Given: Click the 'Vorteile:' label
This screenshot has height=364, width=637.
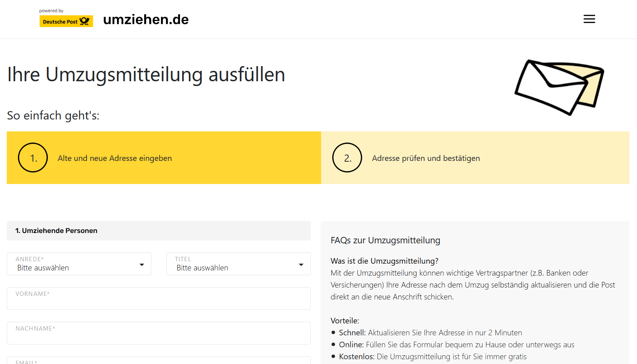Looking at the screenshot, I should point(345,321).
